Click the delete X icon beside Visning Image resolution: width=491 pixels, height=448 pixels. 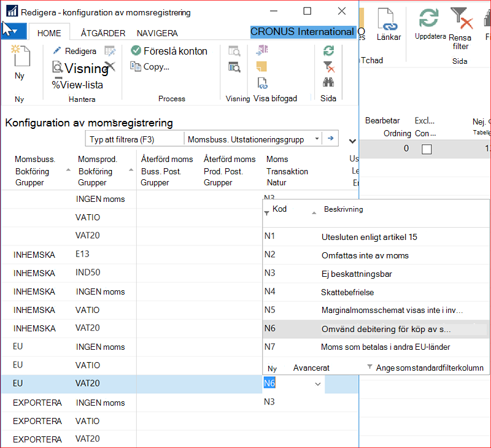pyautogui.click(x=110, y=67)
